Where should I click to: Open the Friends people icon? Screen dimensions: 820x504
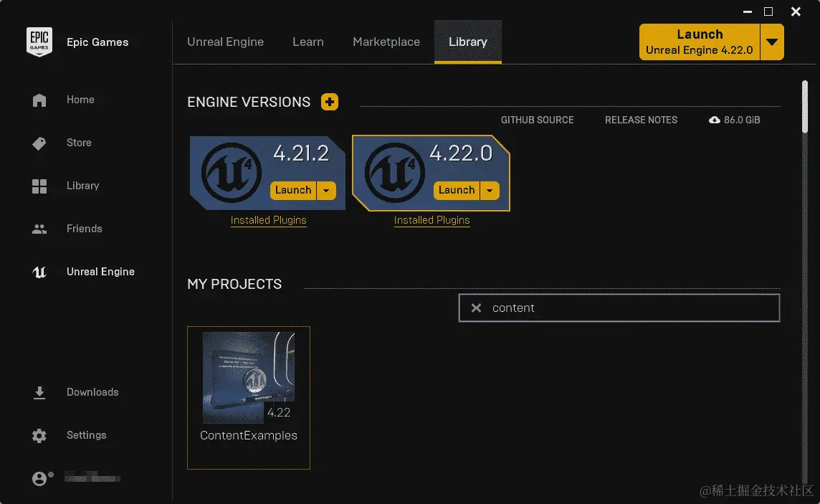tap(39, 229)
